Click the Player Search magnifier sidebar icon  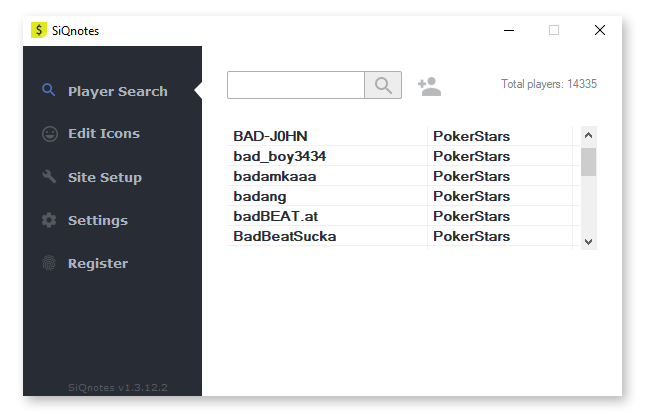(48, 90)
